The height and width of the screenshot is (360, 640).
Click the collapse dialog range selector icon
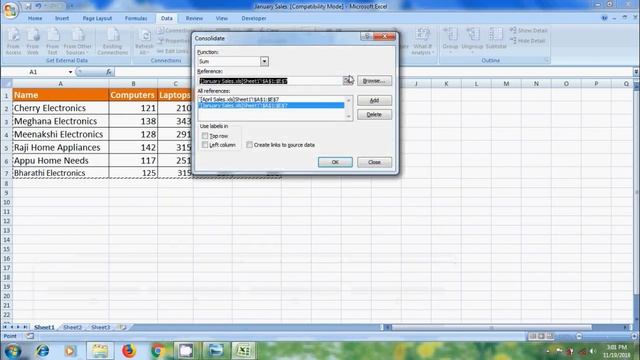(348, 80)
